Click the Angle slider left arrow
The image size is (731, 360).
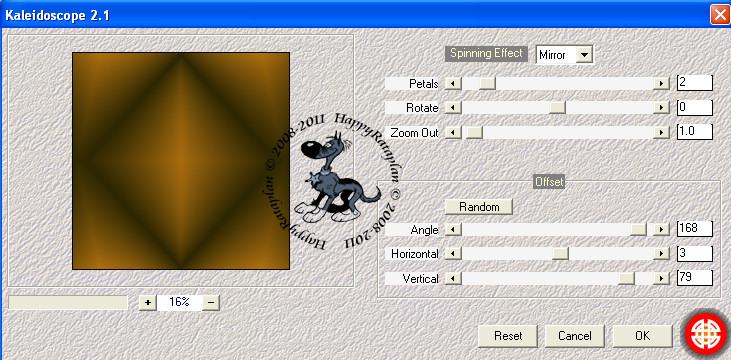(x=453, y=229)
